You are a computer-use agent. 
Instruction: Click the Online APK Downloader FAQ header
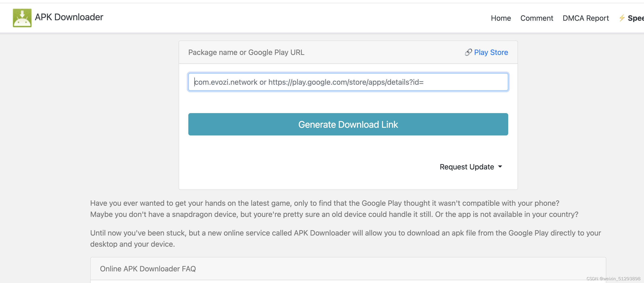[x=148, y=269]
